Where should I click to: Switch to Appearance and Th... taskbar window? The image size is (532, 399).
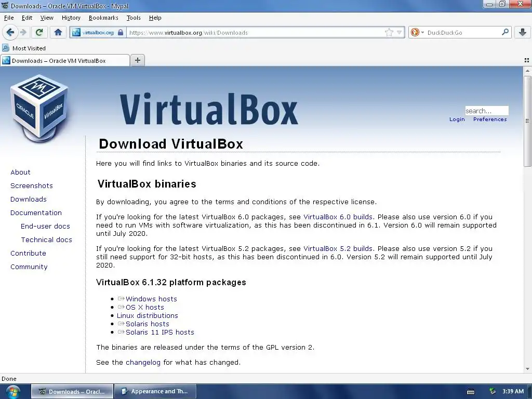pyautogui.click(x=155, y=391)
